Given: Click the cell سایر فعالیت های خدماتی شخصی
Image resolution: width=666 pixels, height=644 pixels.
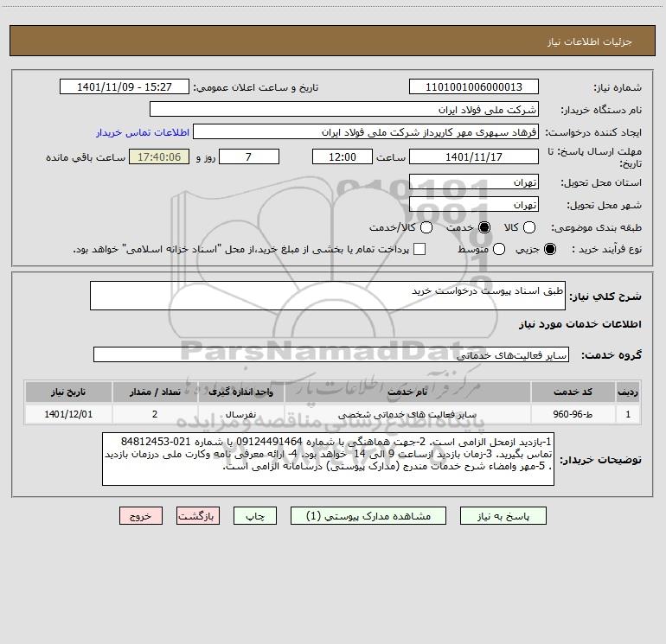Looking at the screenshot, I should pyautogui.click(x=407, y=414).
